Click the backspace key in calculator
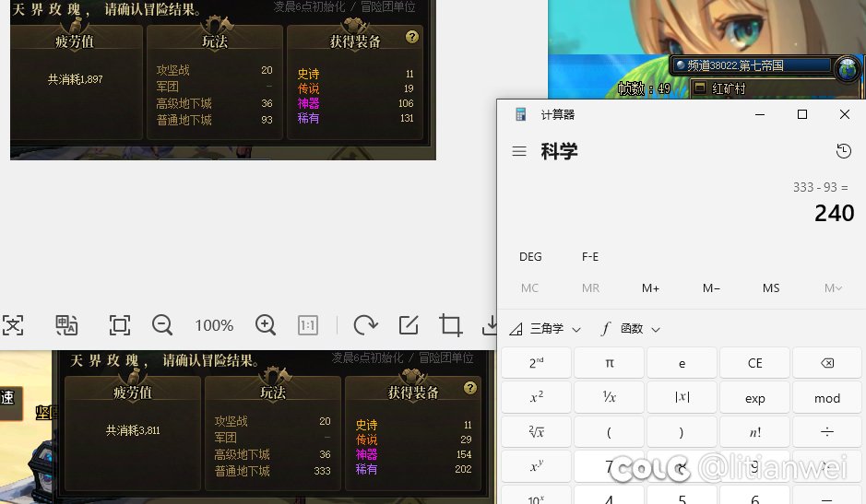 click(826, 363)
